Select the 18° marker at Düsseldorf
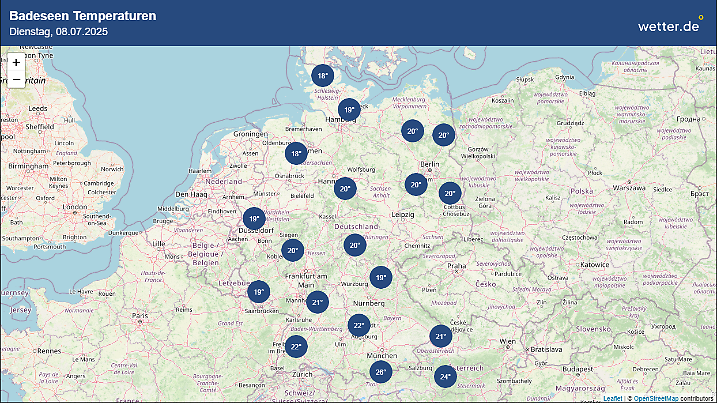Viewport: 717px width, 403px height. coord(254,219)
